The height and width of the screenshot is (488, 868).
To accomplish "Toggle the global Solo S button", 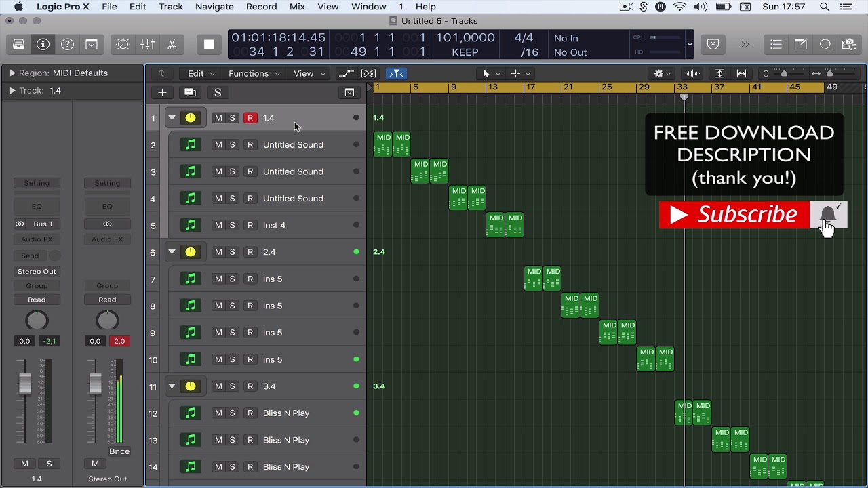I will click(218, 92).
